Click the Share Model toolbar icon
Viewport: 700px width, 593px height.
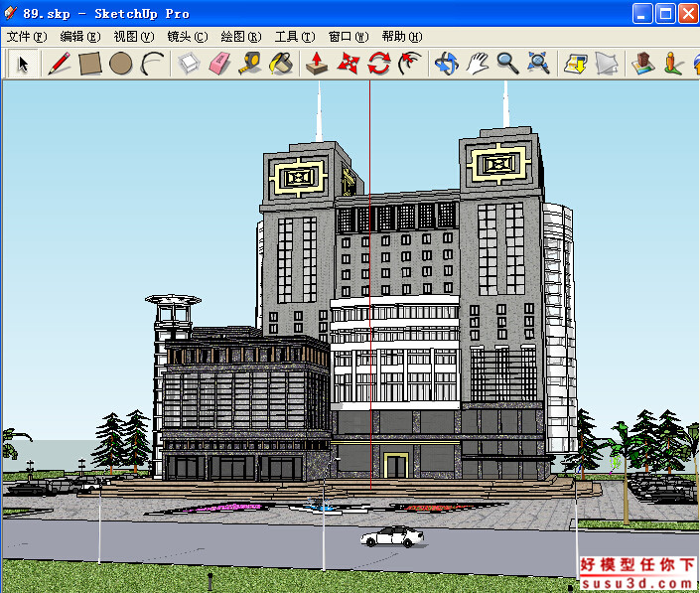(x=607, y=64)
